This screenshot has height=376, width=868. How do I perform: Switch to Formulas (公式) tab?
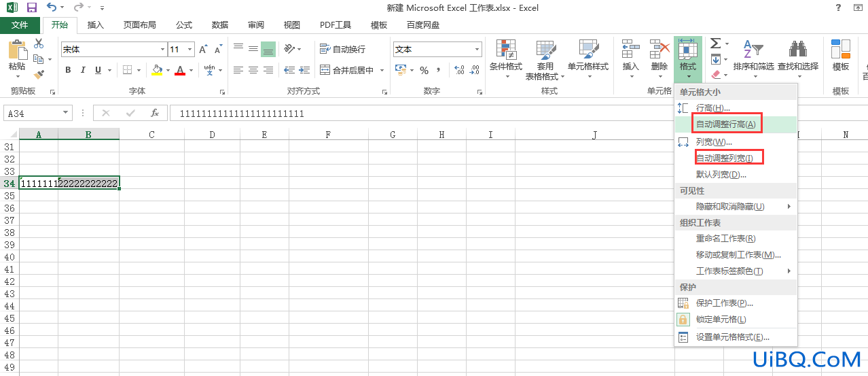tap(184, 25)
